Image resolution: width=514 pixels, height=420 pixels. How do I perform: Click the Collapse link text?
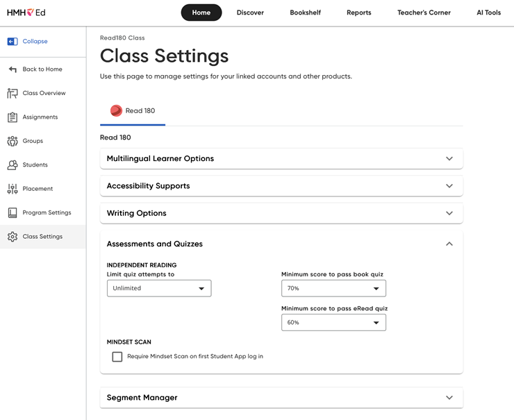(x=35, y=41)
